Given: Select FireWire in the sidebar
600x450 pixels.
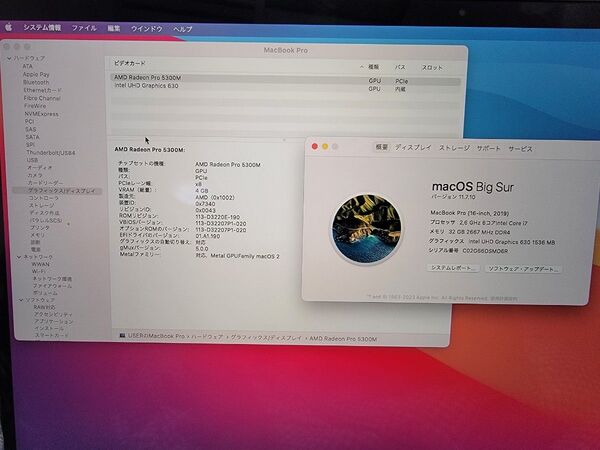Looking at the screenshot, I should [x=35, y=106].
